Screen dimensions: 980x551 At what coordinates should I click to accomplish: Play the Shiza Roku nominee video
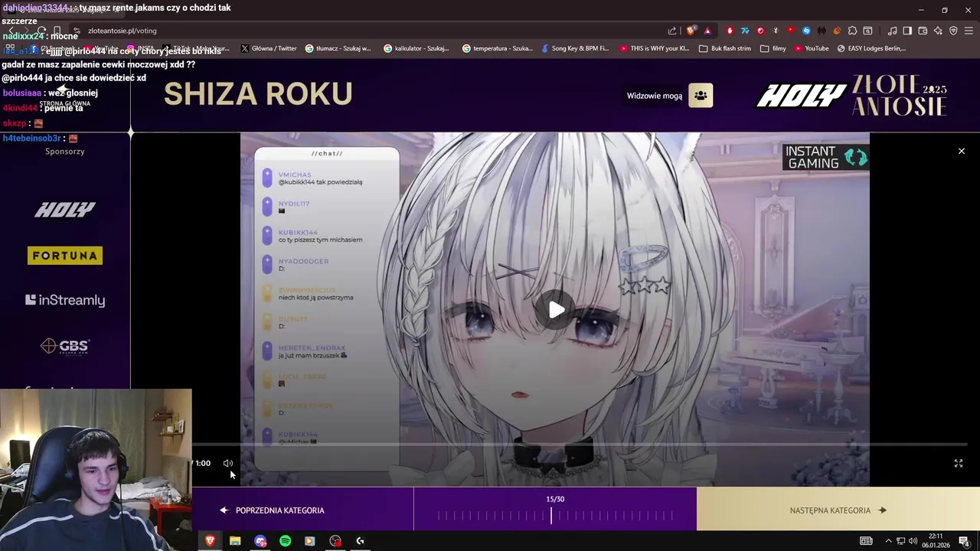pos(557,310)
